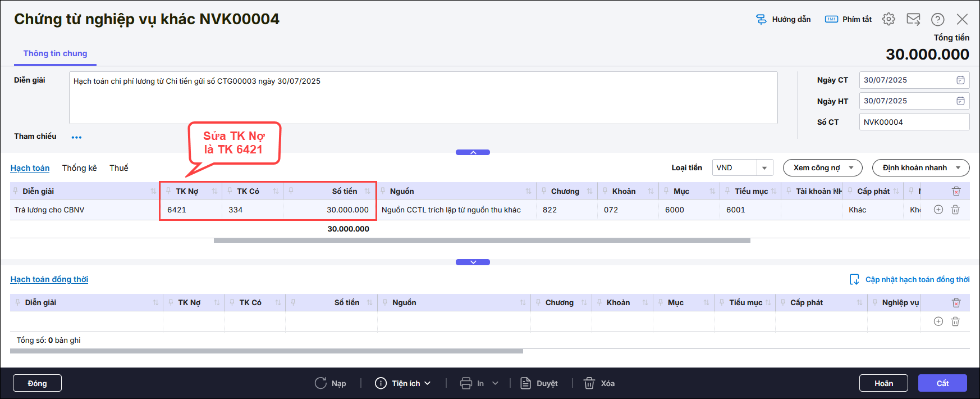Open the Loại tiền VND dropdown
The height and width of the screenshot is (399, 980).
764,168
